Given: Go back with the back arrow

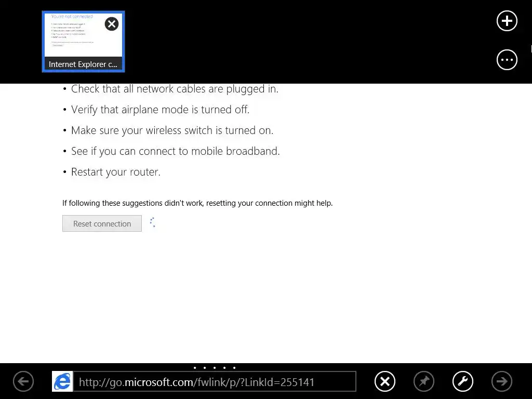Looking at the screenshot, I should click(23, 381).
